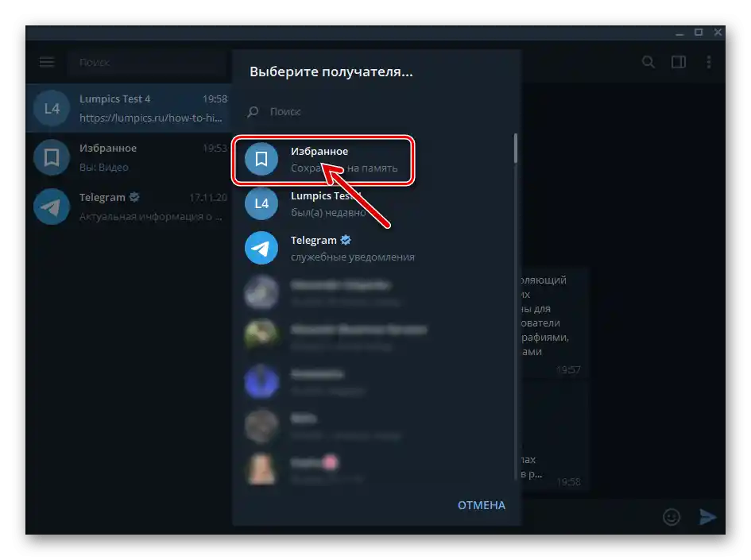Open the three-dot options menu
This screenshot has width=751, height=560.
(x=709, y=61)
